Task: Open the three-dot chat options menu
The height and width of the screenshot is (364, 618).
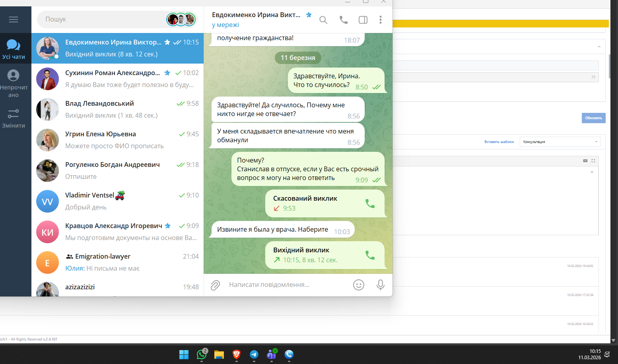Action: 381,20
